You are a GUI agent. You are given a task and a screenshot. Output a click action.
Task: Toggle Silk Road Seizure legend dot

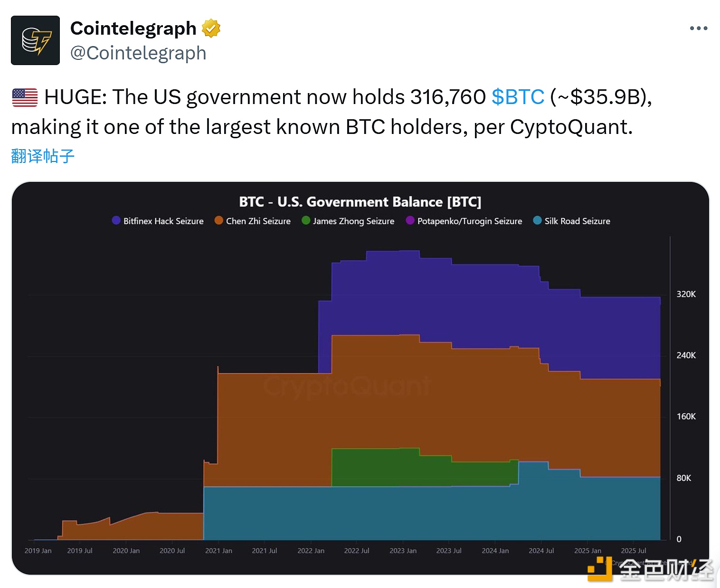[537, 220]
